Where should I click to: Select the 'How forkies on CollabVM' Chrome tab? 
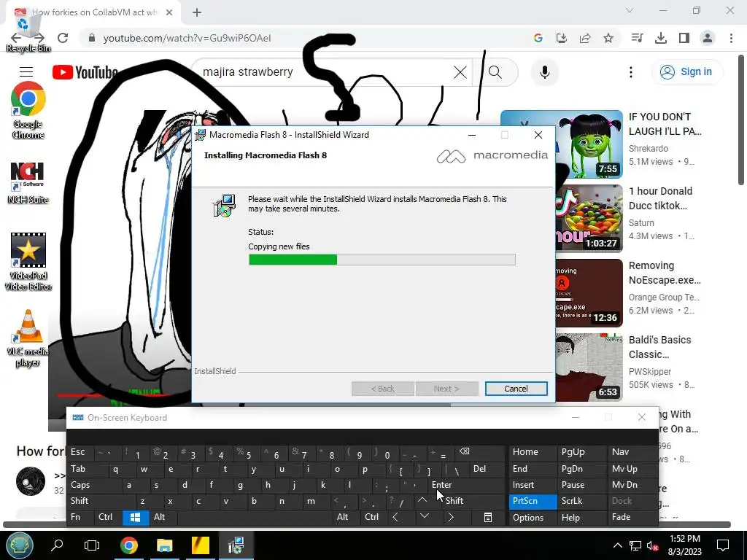tap(93, 13)
